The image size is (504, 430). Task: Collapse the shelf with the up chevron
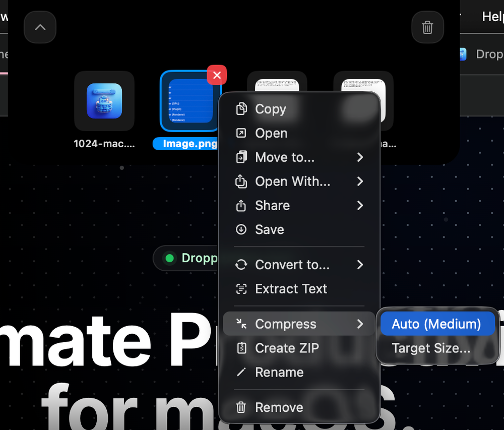(x=40, y=27)
